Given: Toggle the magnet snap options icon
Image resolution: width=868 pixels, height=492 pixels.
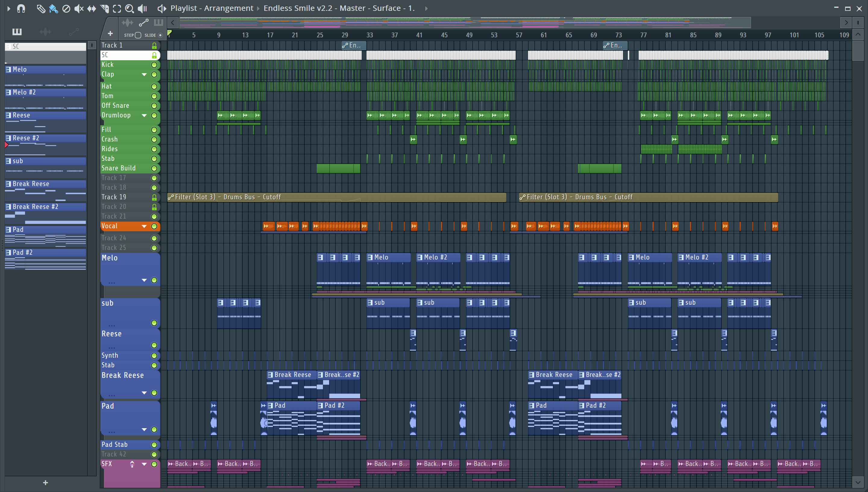Looking at the screenshot, I should [21, 8].
